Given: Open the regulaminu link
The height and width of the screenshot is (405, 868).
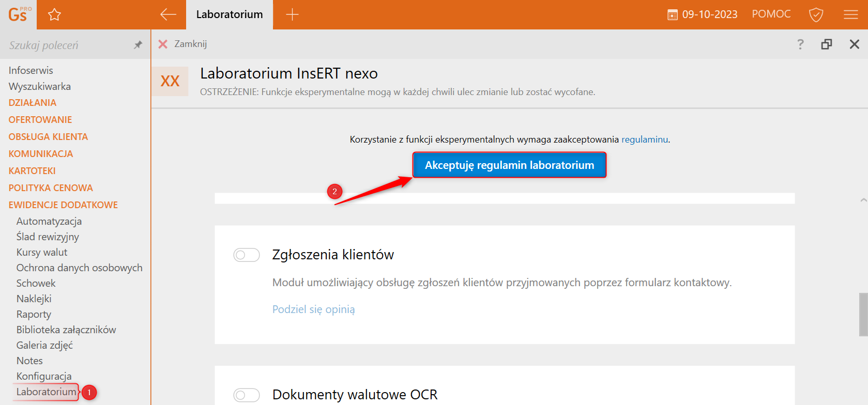Looking at the screenshot, I should click(x=644, y=139).
